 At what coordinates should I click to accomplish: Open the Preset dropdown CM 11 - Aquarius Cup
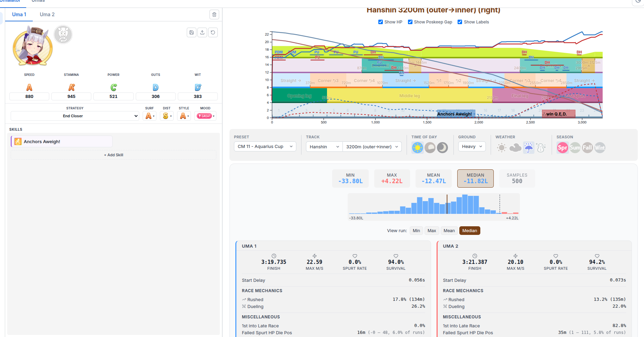(265, 147)
